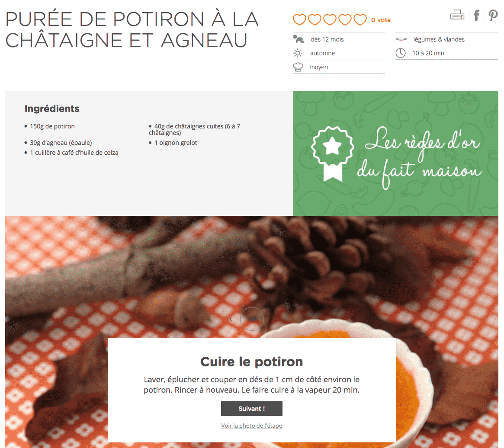
Task: Click the sun season icon
Action: [x=298, y=53]
